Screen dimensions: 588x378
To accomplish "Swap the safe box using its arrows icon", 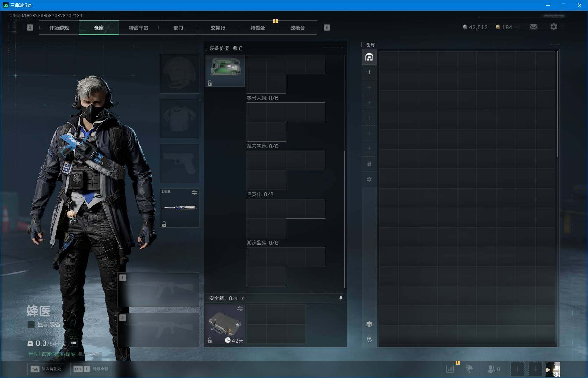I will [x=240, y=309].
